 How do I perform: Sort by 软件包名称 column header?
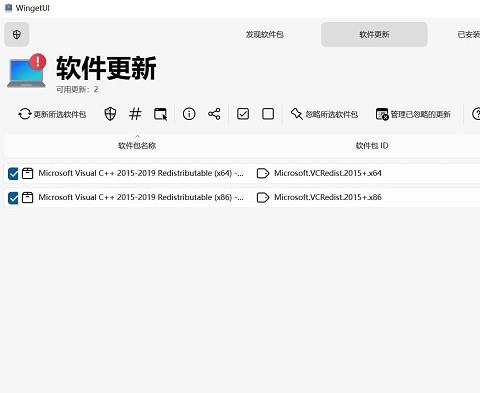(x=137, y=146)
